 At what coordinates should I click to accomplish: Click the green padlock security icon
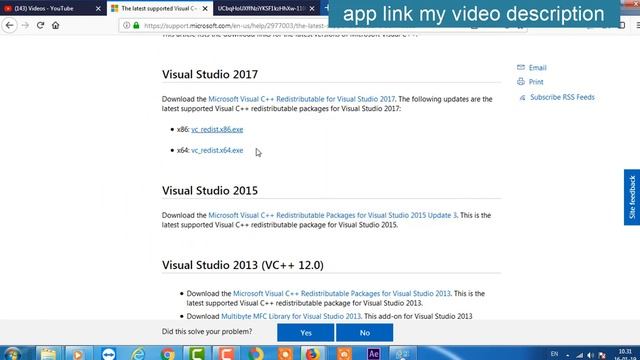[136, 25]
